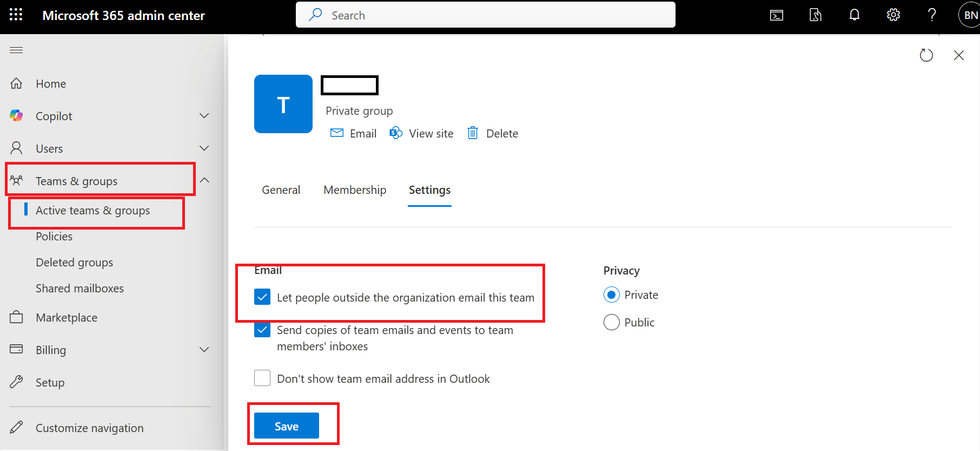
Task: Click the refresh icon in panel
Action: tap(926, 55)
